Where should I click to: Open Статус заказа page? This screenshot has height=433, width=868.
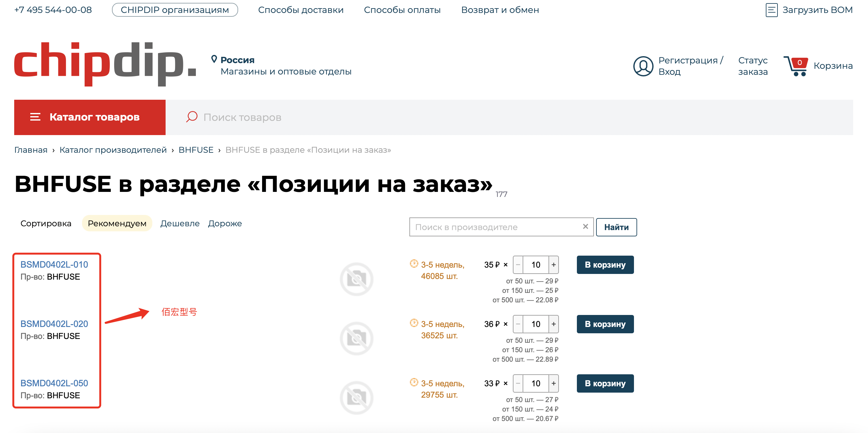click(x=753, y=66)
